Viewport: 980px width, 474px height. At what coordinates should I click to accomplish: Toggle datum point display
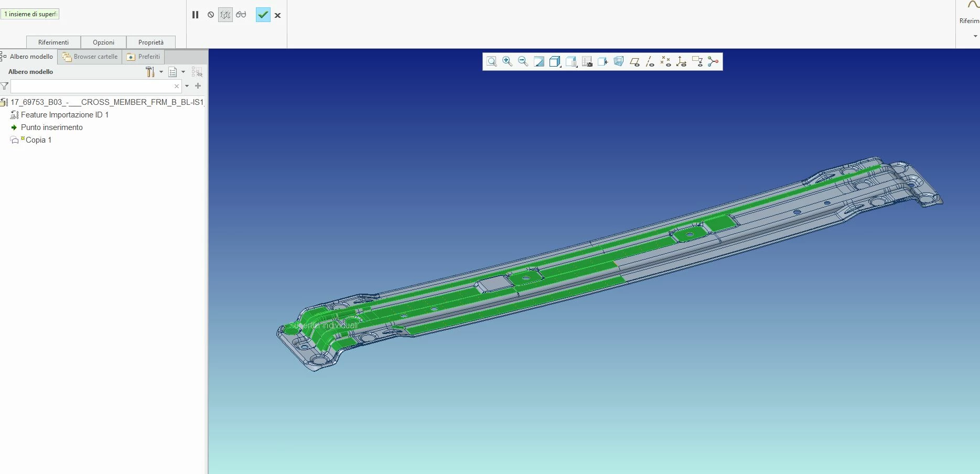(666, 62)
